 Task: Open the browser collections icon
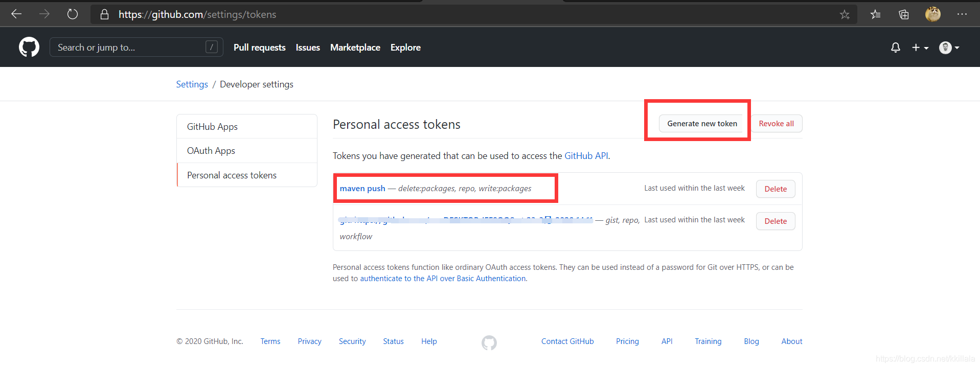click(904, 14)
